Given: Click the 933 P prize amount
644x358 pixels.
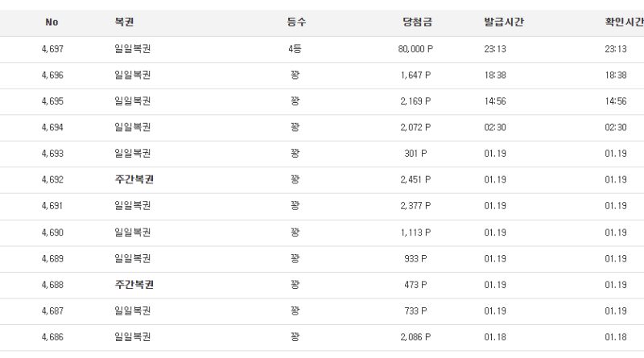Looking at the screenshot, I should point(418,258).
